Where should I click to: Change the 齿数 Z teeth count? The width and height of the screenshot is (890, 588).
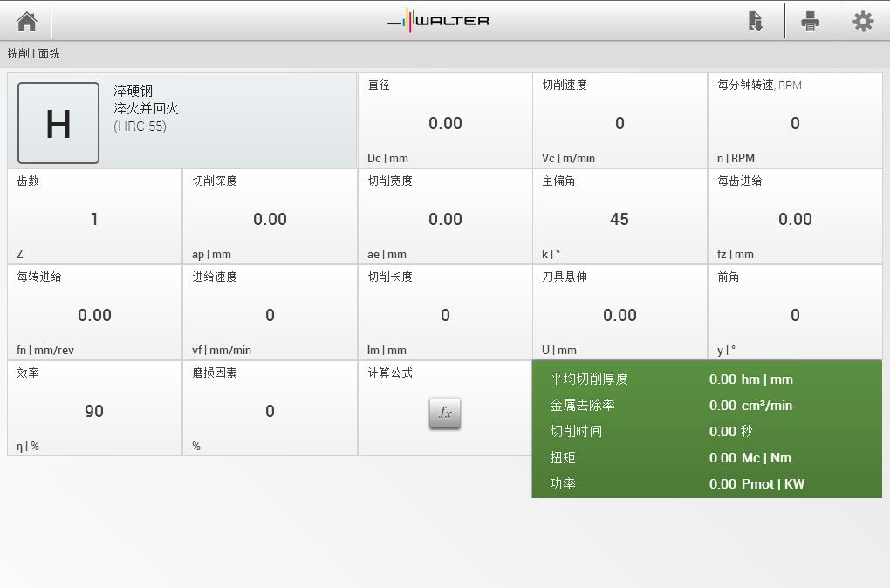click(94, 219)
